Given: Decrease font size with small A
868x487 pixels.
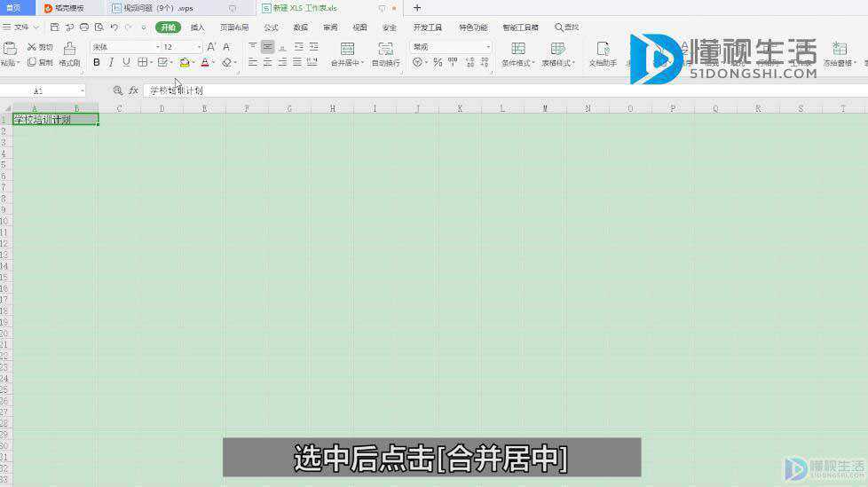Looking at the screenshot, I should 225,47.
